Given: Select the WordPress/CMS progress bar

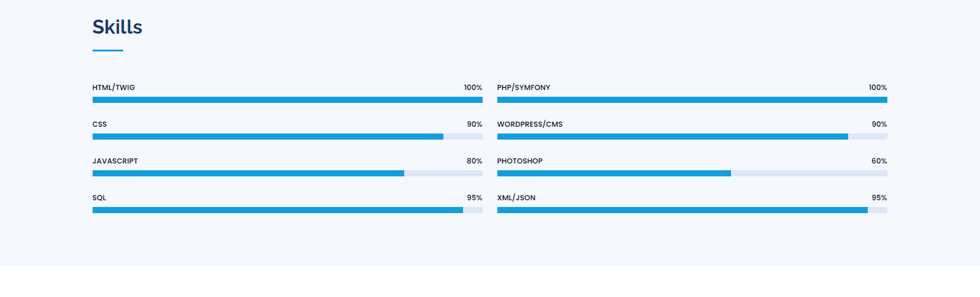Looking at the screenshot, I should click(692, 137).
